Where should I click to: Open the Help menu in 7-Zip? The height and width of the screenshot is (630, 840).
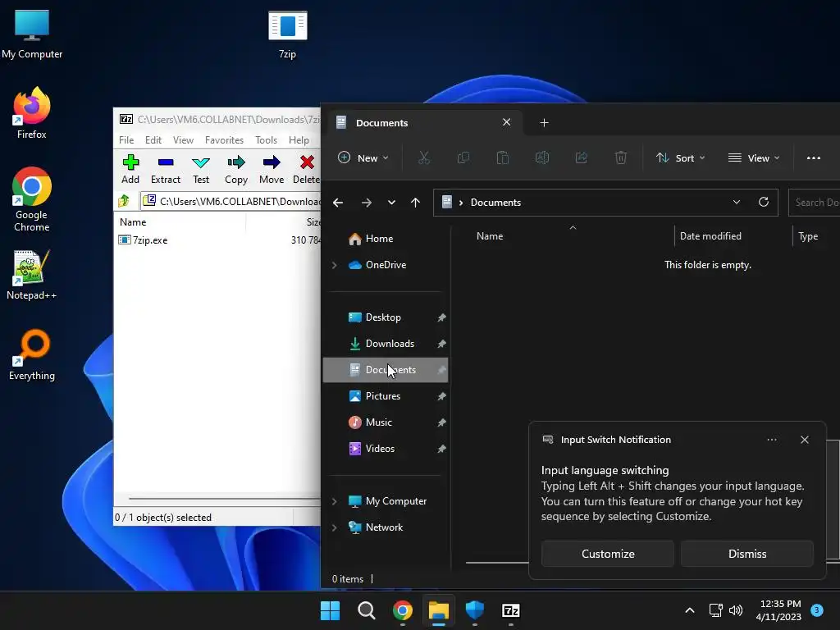coord(299,139)
